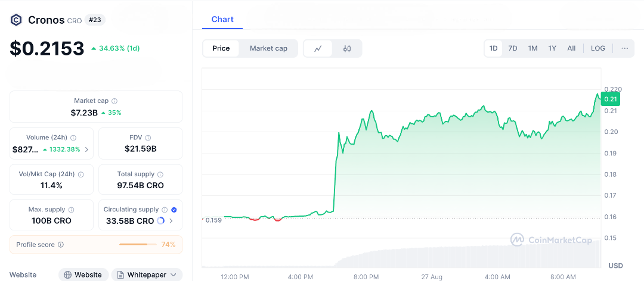Select the Price toggle
644x281 pixels.
[x=221, y=48]
